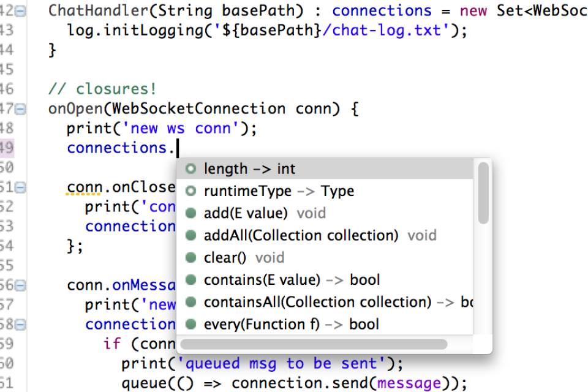The height and width of the screenshot is (392, 588).
Task: Click the warning-underlined conn before .onClose
Action: click(x=85, y=187)
